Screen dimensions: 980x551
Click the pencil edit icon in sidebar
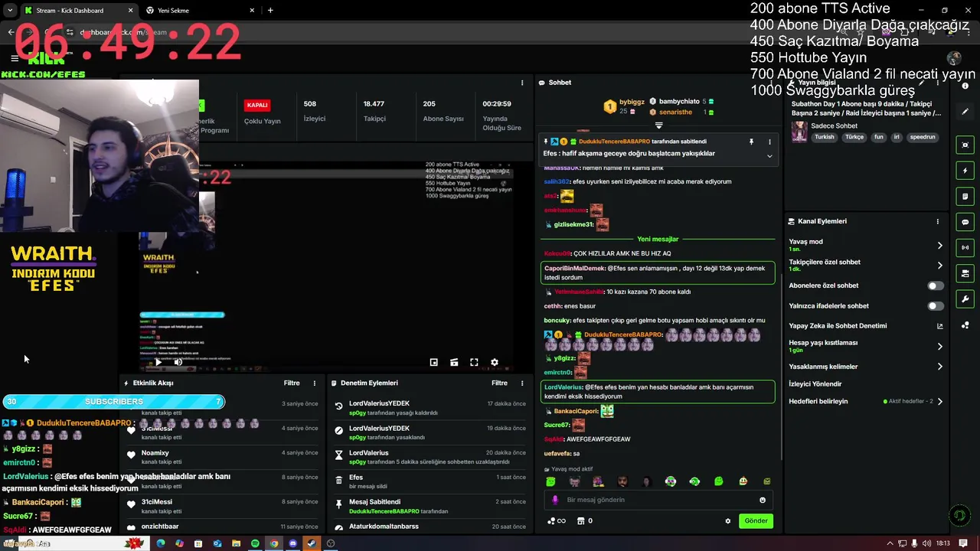[965, 111]
